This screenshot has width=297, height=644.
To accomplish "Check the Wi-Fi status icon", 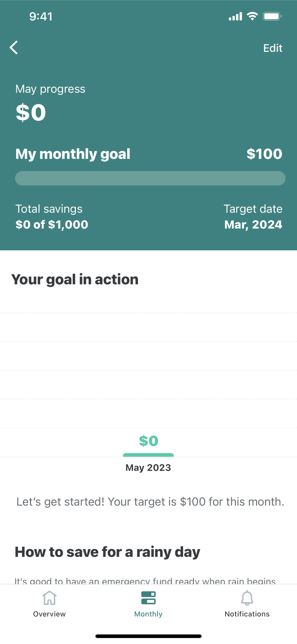I will click(x=252, y=16).
